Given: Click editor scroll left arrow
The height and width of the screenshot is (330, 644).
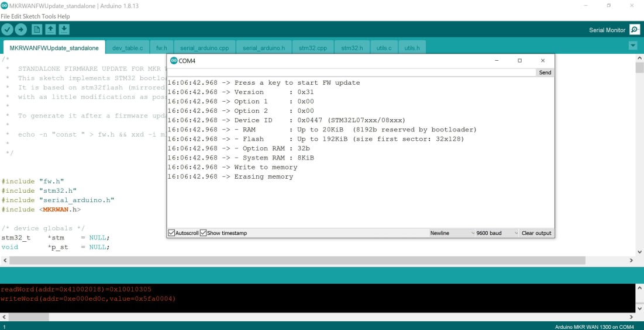Looking at the screenshot, I should point(5,260).
